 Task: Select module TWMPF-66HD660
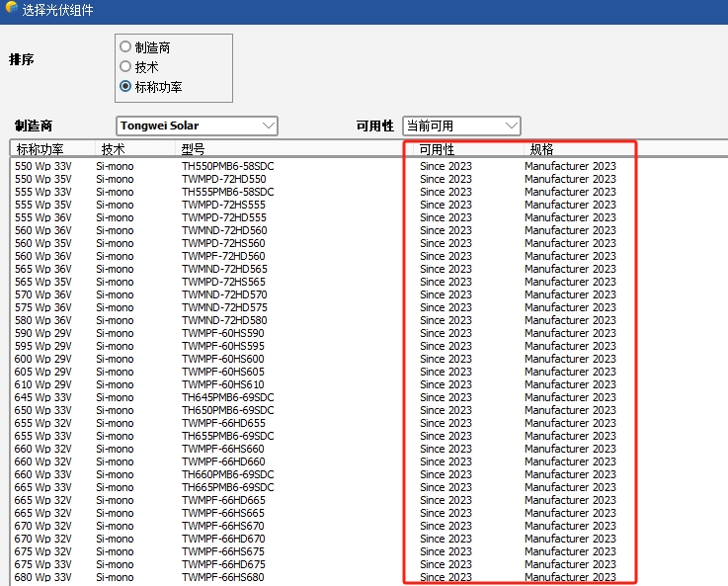coord(224,461)
